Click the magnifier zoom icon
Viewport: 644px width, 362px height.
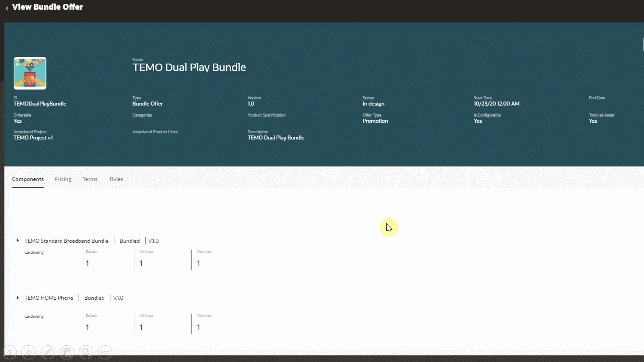point(86,352)
